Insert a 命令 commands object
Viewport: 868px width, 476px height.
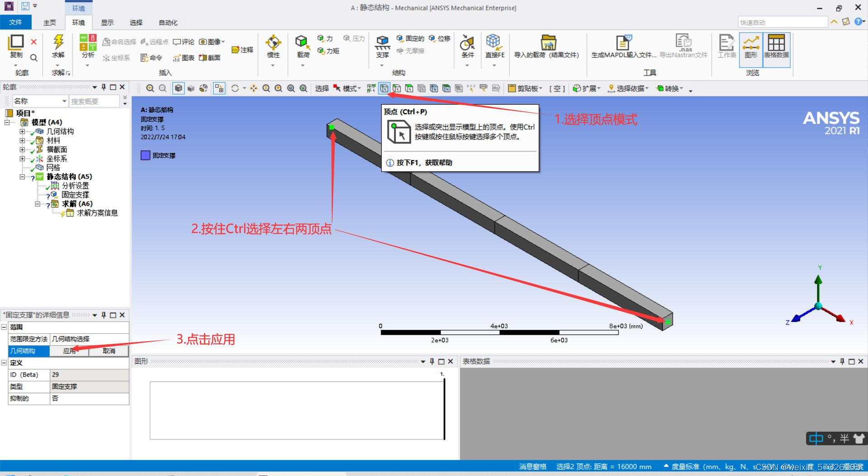pos(151,57)
